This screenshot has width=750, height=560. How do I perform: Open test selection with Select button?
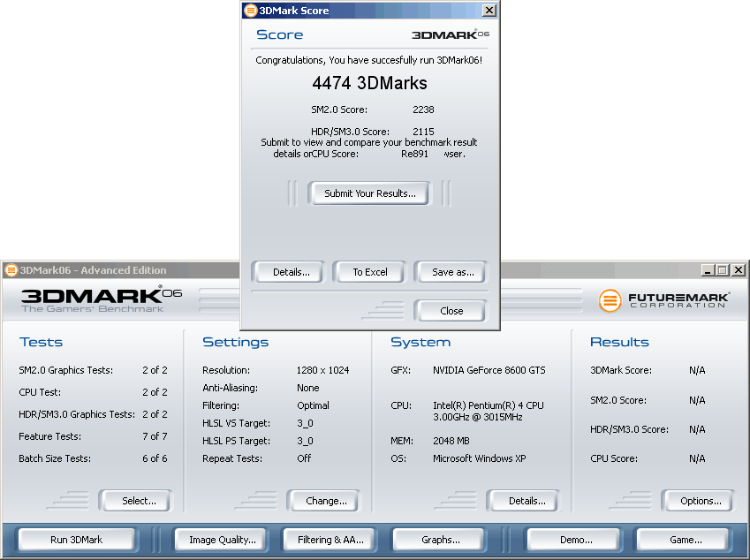[139, 501]
